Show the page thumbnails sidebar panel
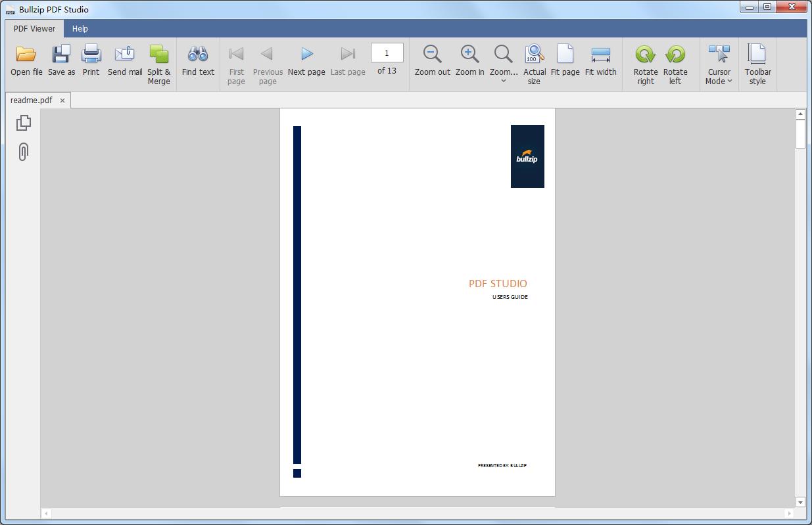Viewport: 812px width, 525px height. click(x=24, y=122)
